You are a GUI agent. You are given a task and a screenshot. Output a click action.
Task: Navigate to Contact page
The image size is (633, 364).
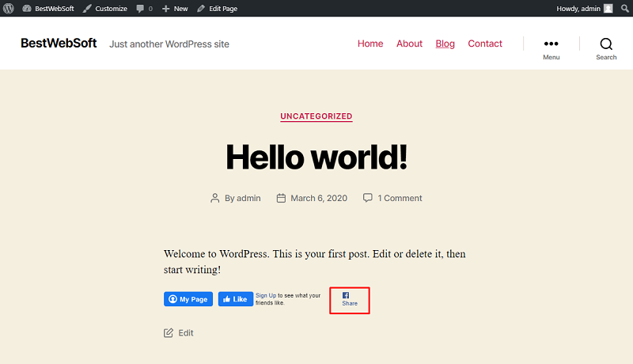(x=485, y=44)
